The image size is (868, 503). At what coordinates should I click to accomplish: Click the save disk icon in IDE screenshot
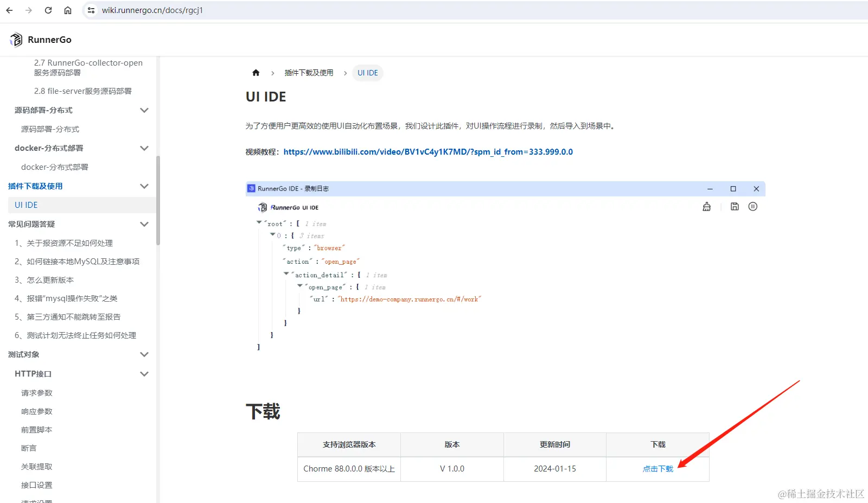pos(735,207)
